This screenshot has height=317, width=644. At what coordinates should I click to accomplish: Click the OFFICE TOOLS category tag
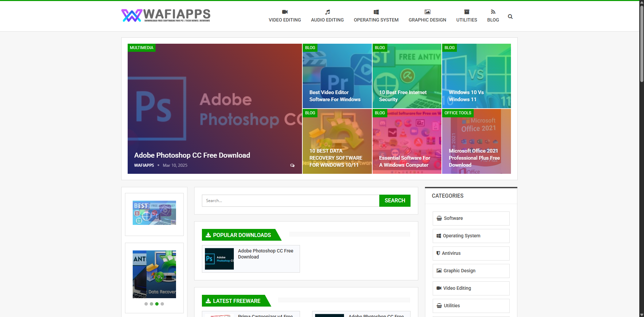[x=458, y=113]
